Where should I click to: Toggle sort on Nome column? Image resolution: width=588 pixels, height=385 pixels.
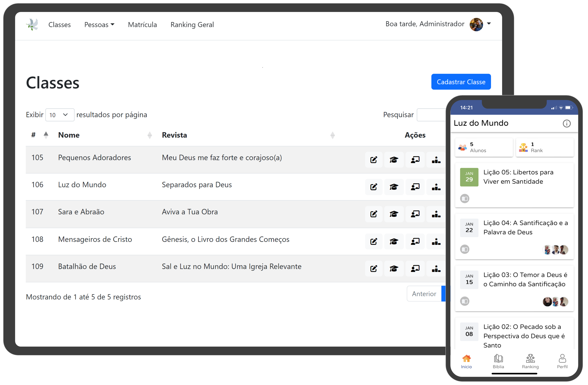149,135
